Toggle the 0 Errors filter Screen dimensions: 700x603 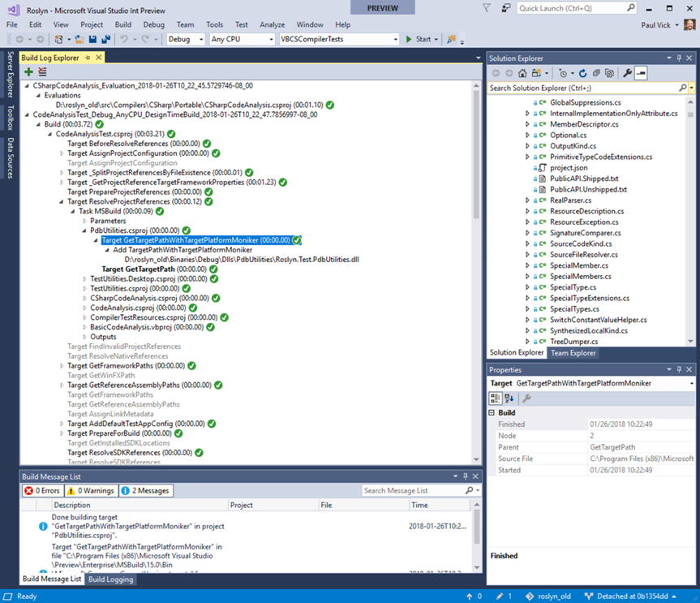pyautogui.click(x=43, y=491)
